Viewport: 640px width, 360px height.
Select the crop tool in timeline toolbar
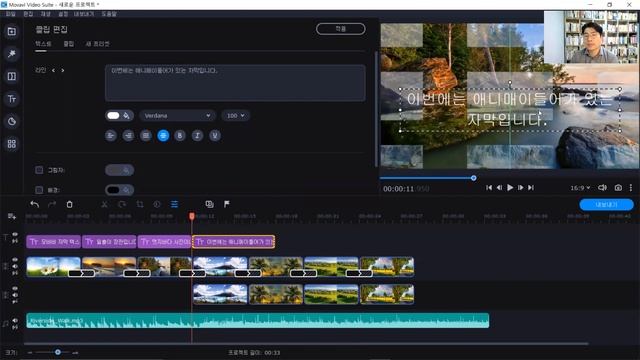coord(140,204)
